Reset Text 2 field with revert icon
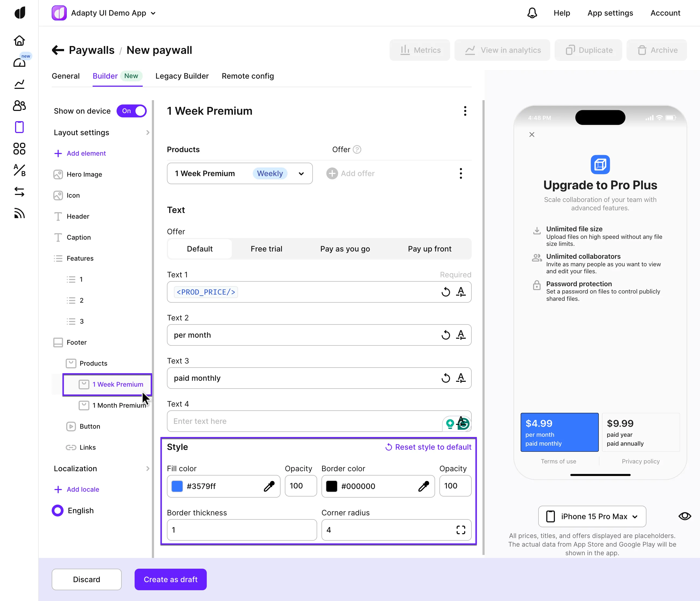 (446, 335)
